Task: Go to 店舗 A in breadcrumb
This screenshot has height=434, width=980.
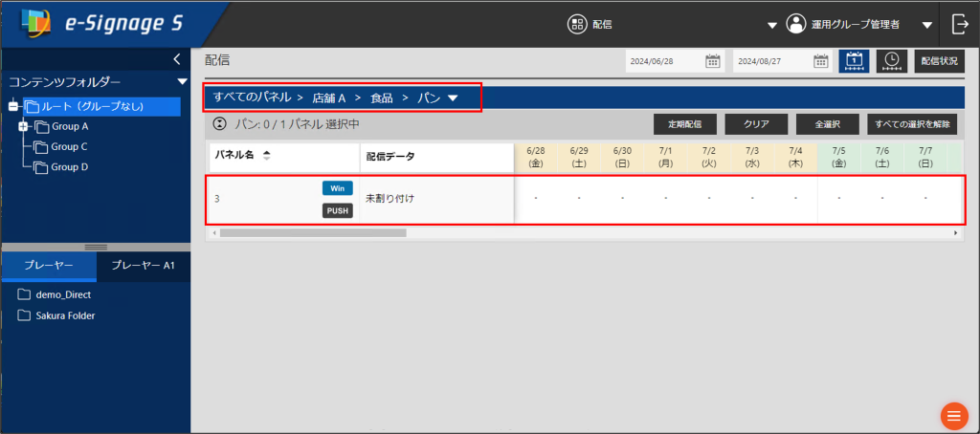Action: pos(329,98)
